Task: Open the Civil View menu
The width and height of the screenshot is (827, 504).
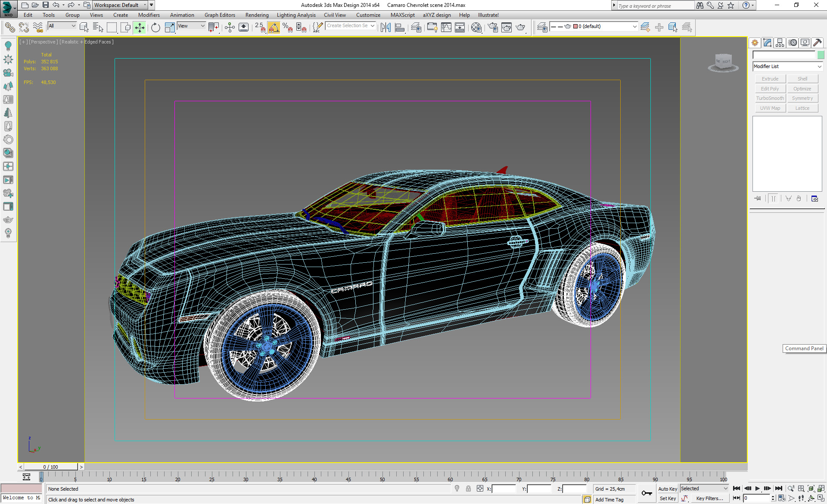Action: [x=335, y=15]
